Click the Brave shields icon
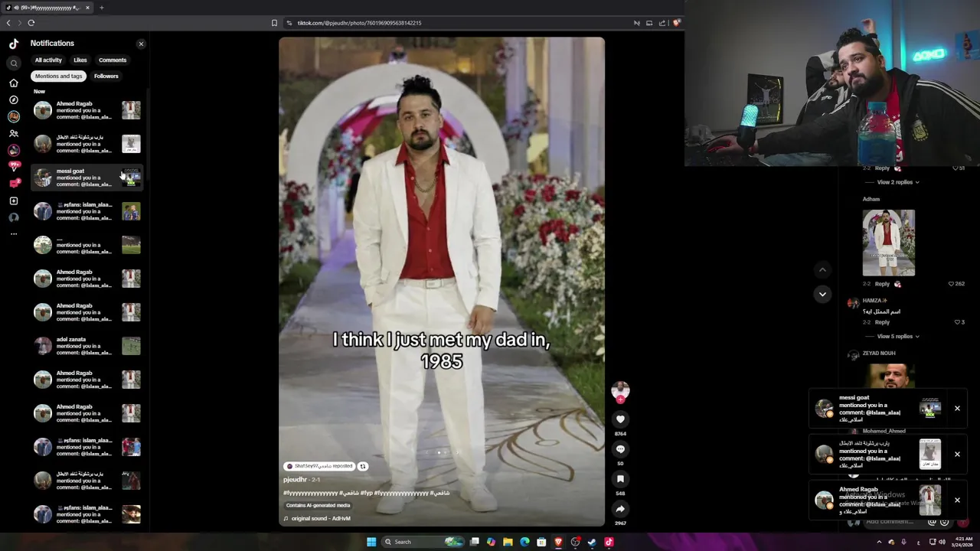Viewport: 980px width, 551px height. pos(677,23)
